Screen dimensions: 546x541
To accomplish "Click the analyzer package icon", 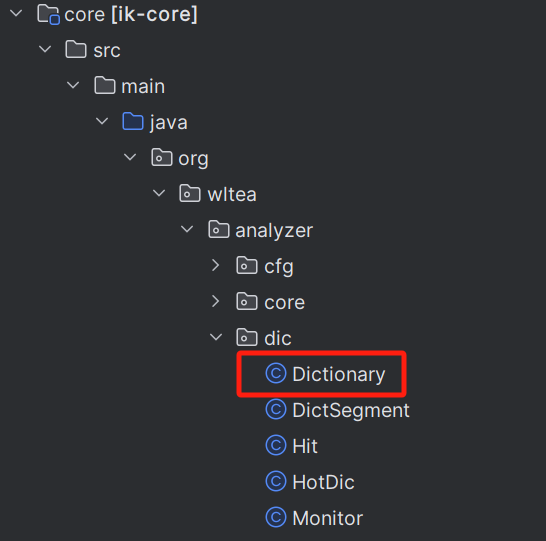I will 219,229.
